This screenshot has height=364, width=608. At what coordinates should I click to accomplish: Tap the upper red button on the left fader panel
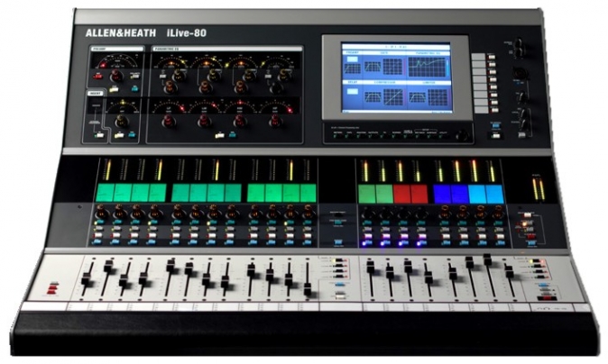point(53,287)
